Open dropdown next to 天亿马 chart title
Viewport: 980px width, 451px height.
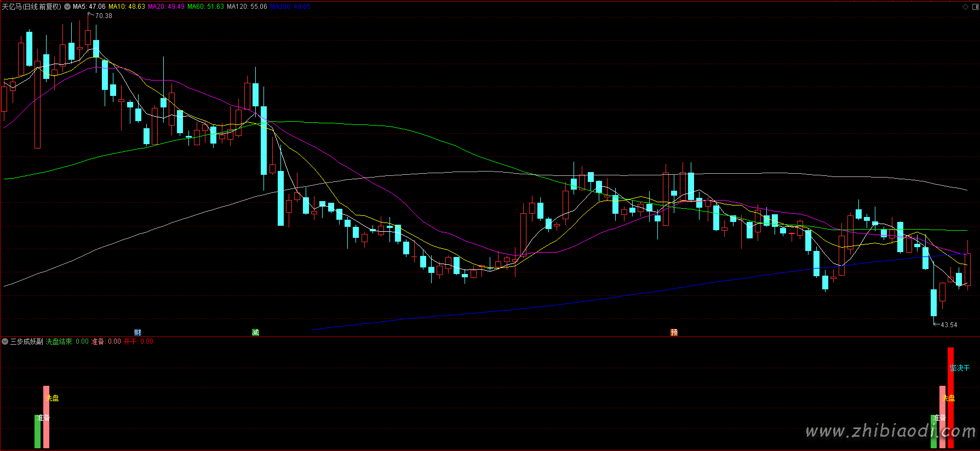(67, 7)
